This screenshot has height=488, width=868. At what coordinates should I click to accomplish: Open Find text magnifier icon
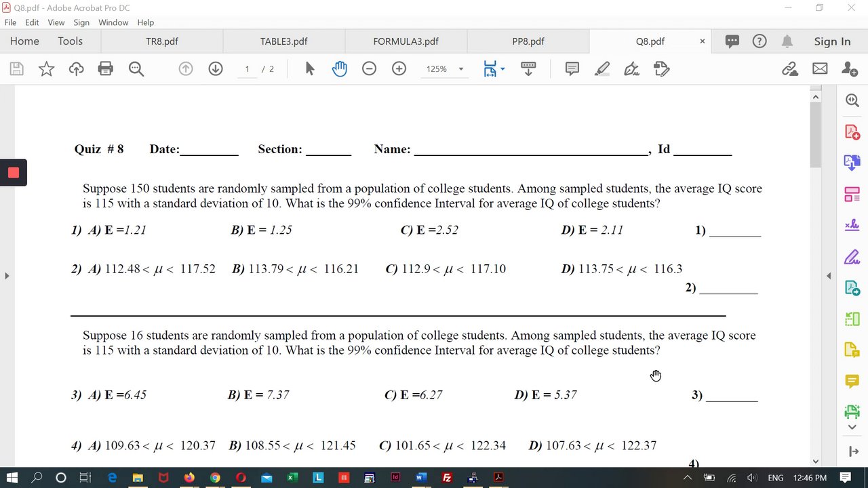pos(136,68)
